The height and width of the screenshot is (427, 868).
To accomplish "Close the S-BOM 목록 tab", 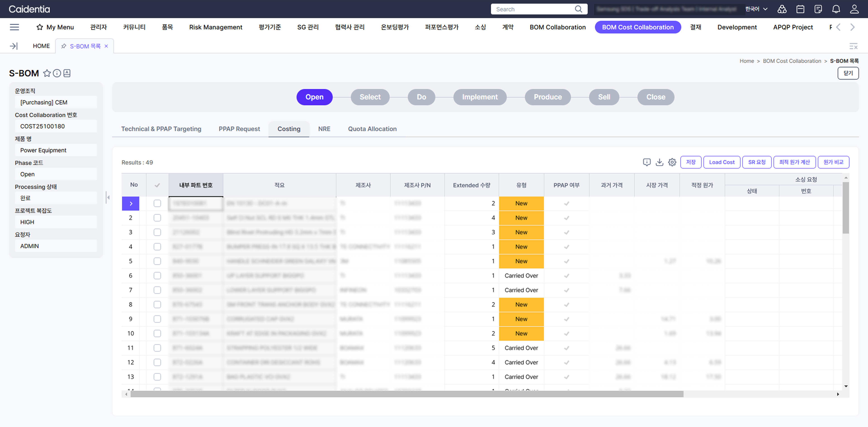I will 106,46.
